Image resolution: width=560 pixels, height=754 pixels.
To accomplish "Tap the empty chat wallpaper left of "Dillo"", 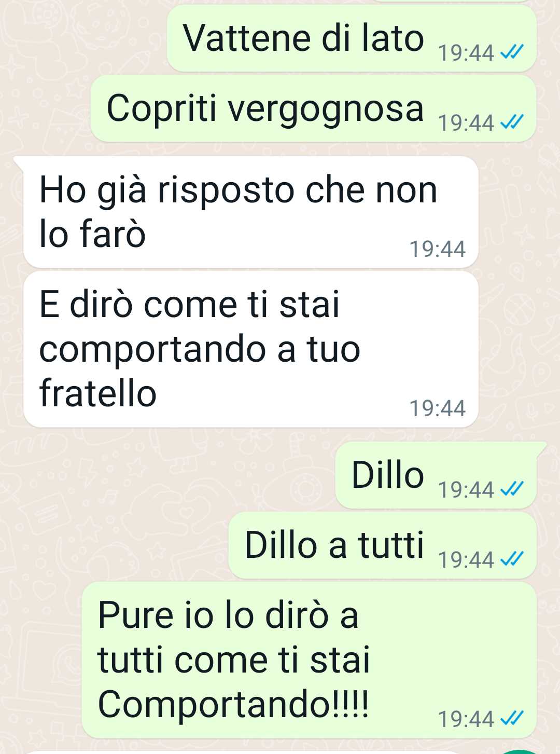I will click(x=166, y=475).
